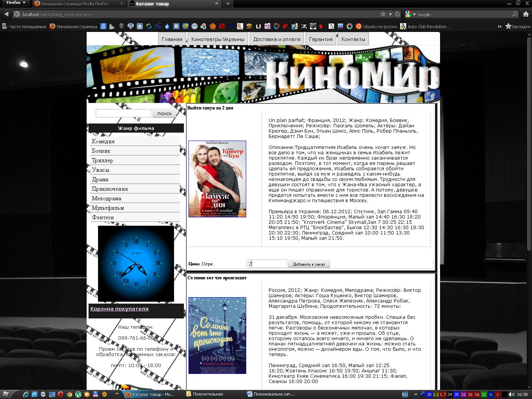The width and height of the screenshot is (532, 399).
Task: Open the Google bookmark icon in bookmarks bar
Action: pyautogui.click(x=103, y=26)
